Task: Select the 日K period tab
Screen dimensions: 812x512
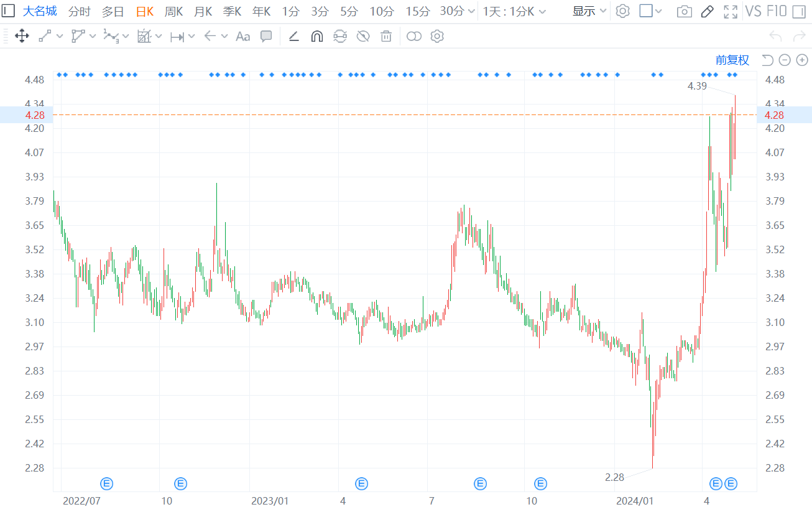Action: (x=145, y=11)
